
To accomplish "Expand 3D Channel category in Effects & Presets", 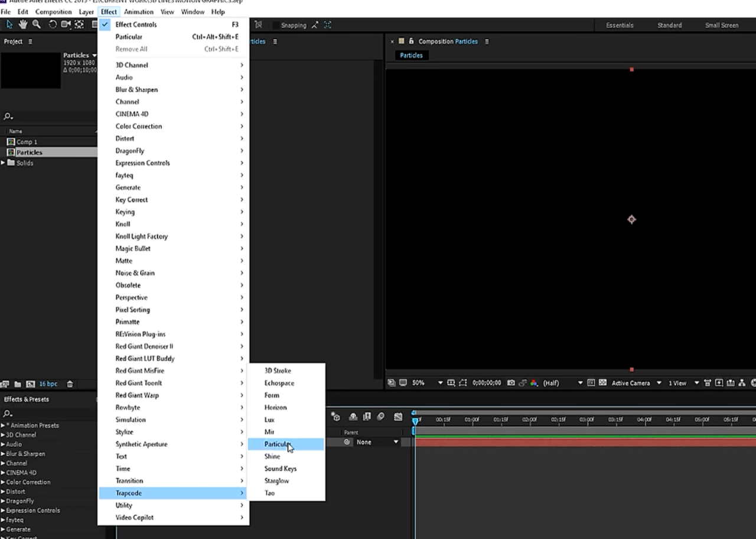I will click(x=3, y=435).
